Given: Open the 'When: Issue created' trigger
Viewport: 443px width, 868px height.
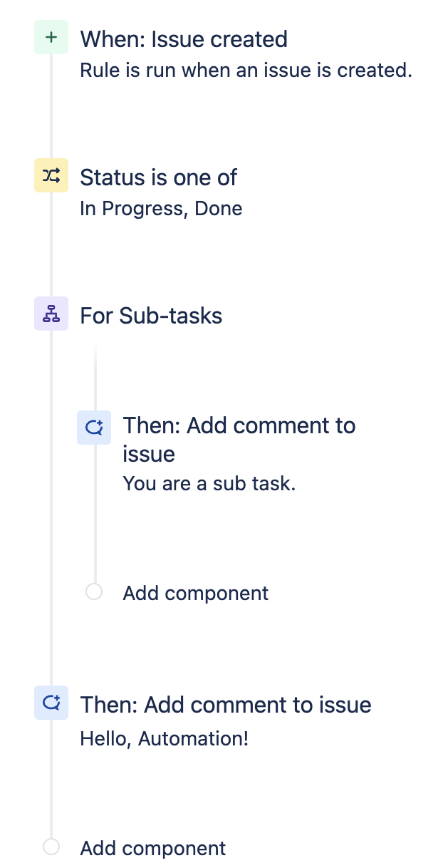Looking at the screenshot, I should click(184, 38).
